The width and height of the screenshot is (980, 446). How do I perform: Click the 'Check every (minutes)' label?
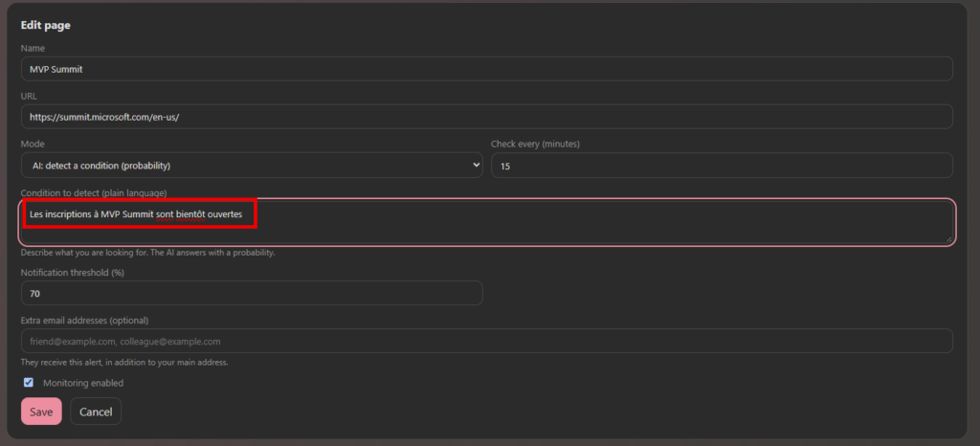tap(536, 145)
